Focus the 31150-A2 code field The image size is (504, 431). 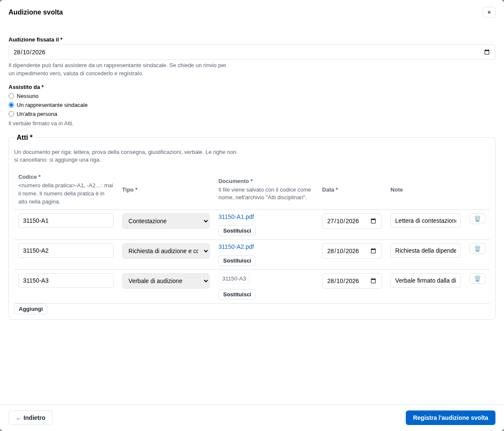click(x=66, y=251)
